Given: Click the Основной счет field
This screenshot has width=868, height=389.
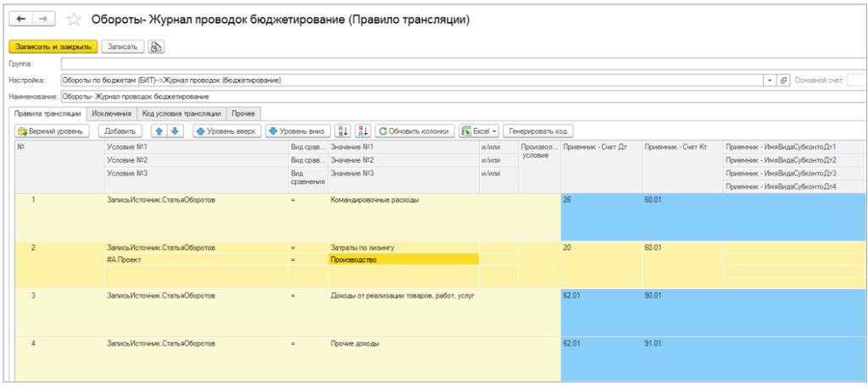Looking at the screenshot, I should pyautogui.click(x=857, y=81).
